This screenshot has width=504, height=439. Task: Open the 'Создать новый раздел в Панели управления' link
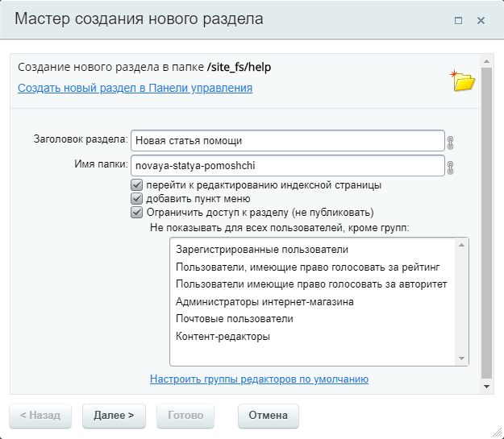135,88
